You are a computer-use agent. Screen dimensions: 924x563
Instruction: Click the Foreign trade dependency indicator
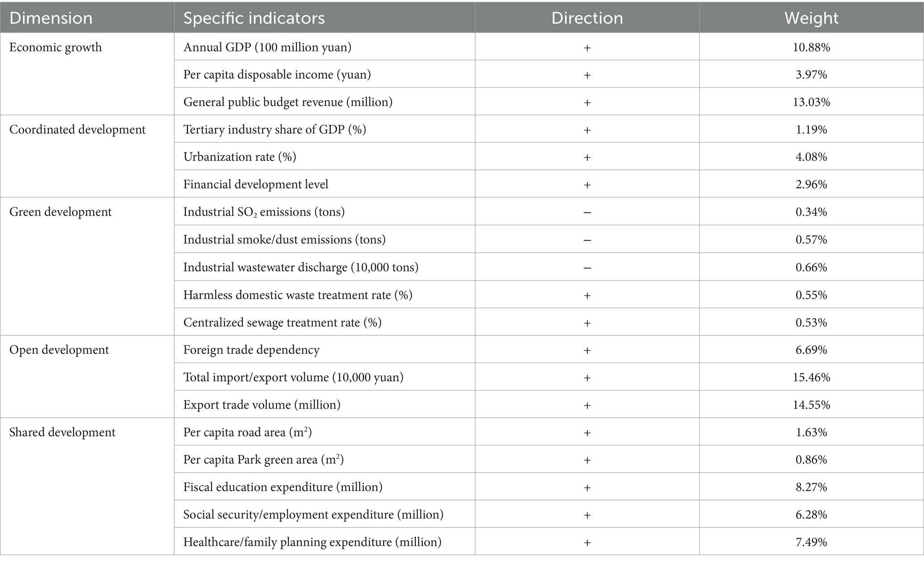(251, 350)
